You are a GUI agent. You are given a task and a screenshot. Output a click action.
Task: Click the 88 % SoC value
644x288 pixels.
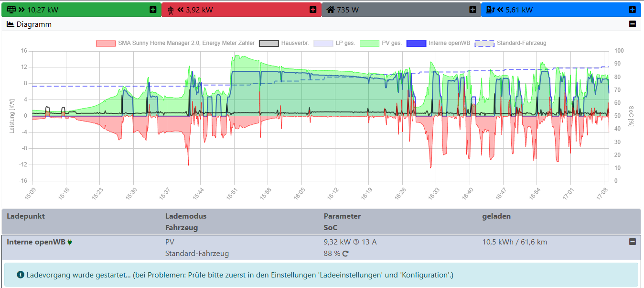coord(332,254)
